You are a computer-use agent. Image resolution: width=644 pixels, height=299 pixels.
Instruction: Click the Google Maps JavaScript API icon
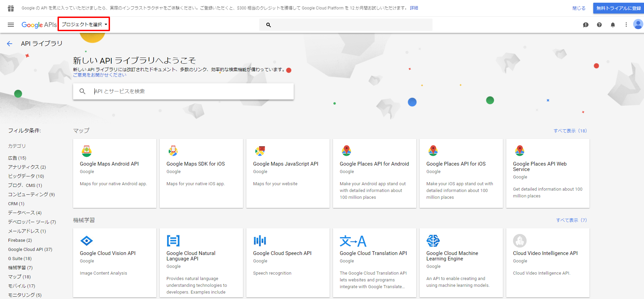click(x=260, y=151)
